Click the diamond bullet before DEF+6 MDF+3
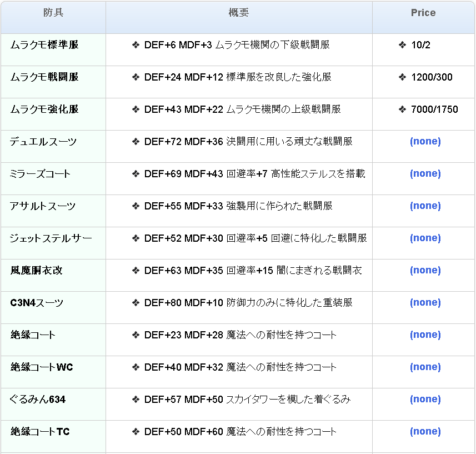 [x=136, y=45]
